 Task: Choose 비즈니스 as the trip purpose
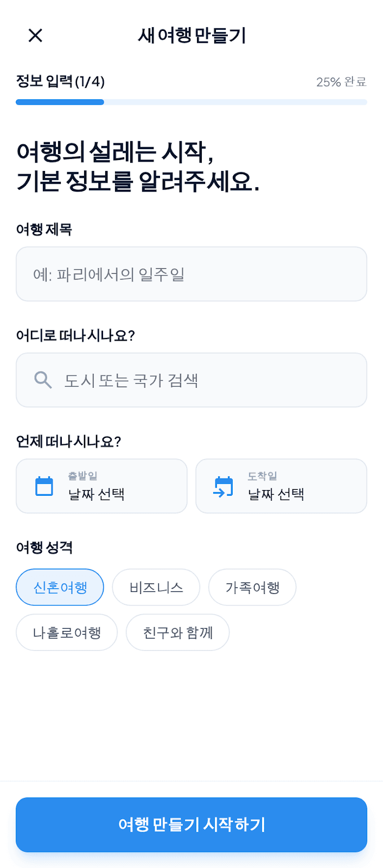tap(156, 587)
